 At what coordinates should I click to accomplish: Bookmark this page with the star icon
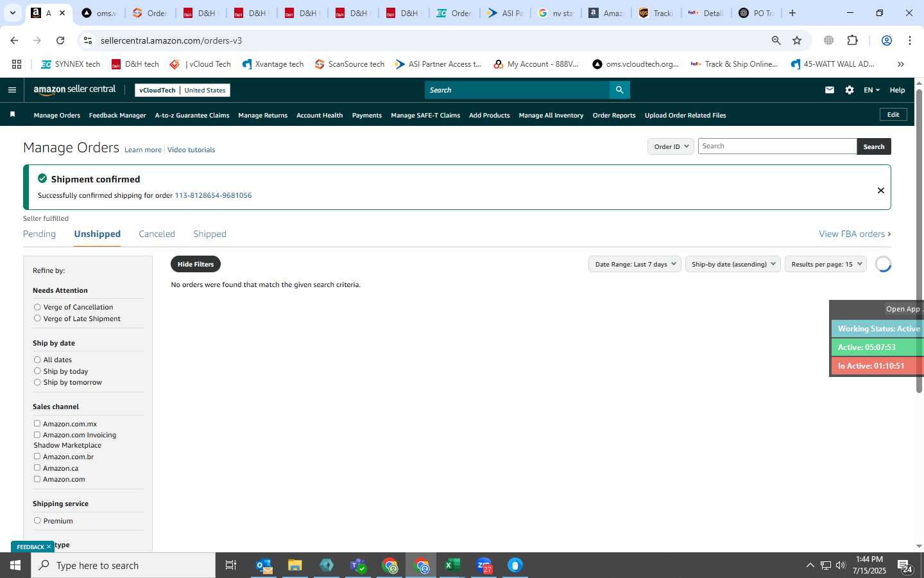(x=797, y=40)
